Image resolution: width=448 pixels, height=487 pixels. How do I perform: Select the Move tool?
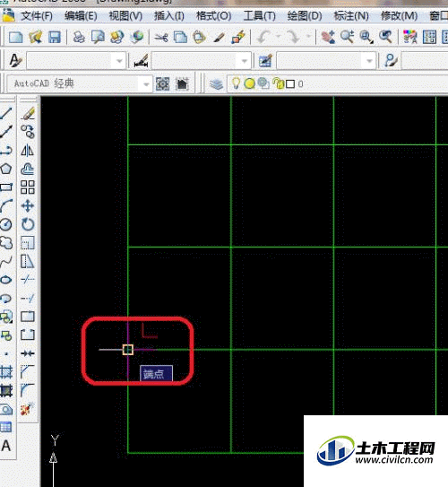(28, 206)
